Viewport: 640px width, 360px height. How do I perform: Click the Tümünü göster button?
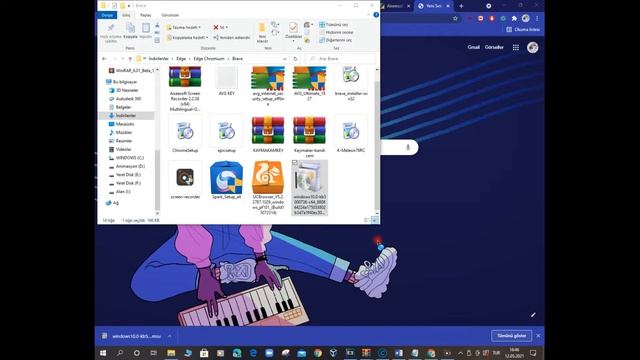511,336
